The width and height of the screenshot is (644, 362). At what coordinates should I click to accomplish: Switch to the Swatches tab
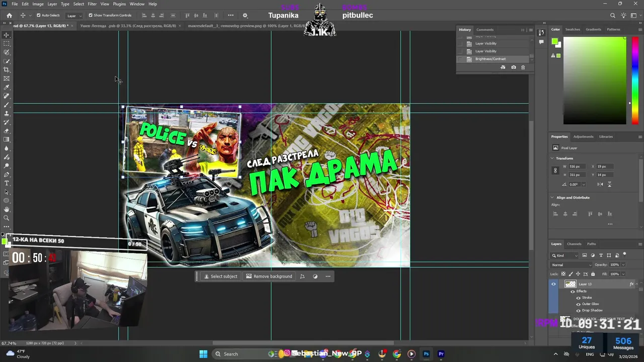tap(573, 29)
